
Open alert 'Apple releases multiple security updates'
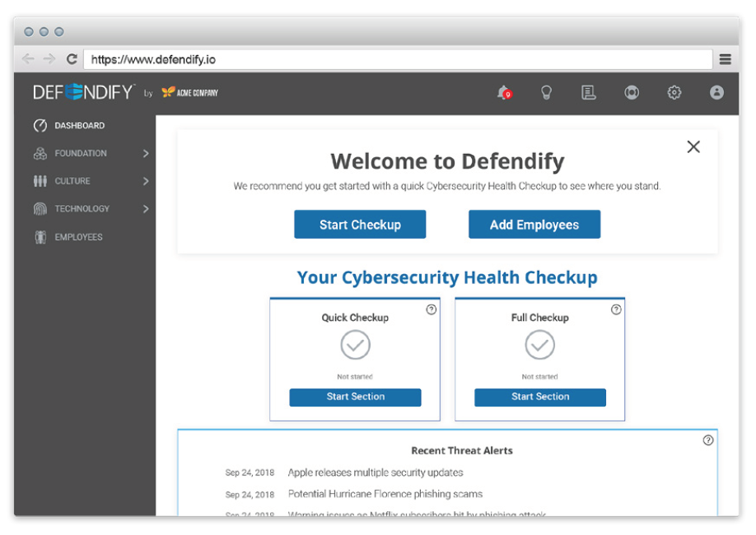tap(376, 472)
